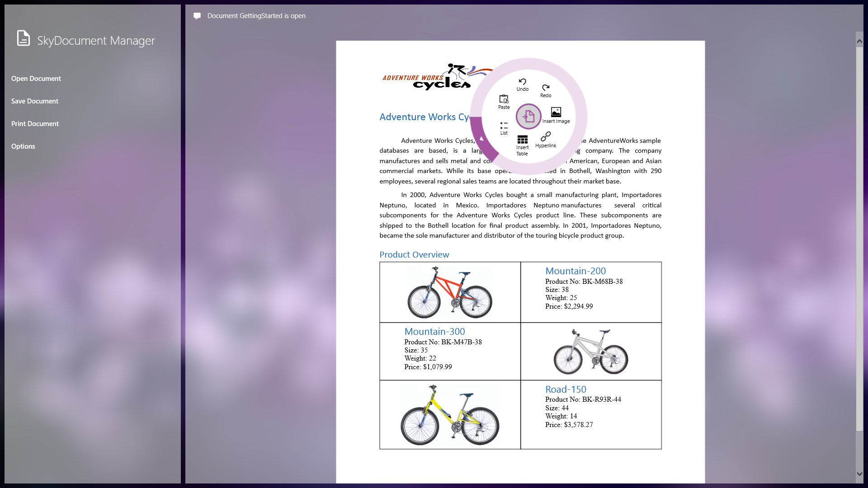Click the scrollbar down arrow
This screenshot has height=488, width=868.
click(x=859, y=474)
